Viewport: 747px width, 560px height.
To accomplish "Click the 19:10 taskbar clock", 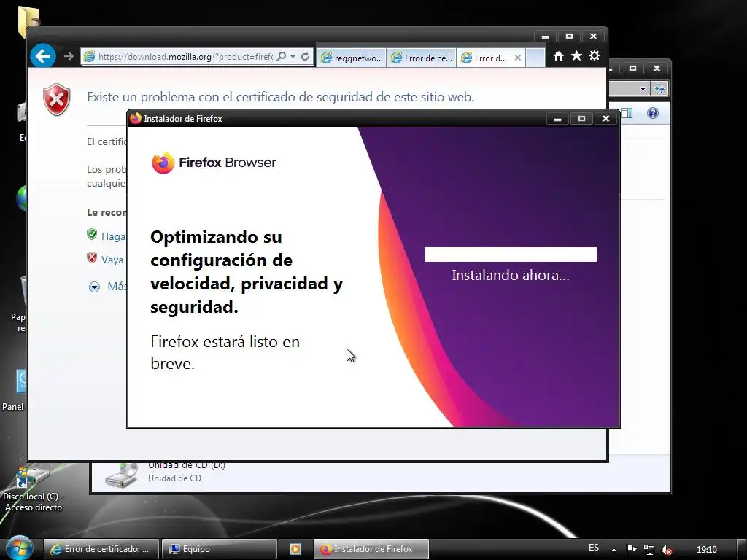I will 706,550.
